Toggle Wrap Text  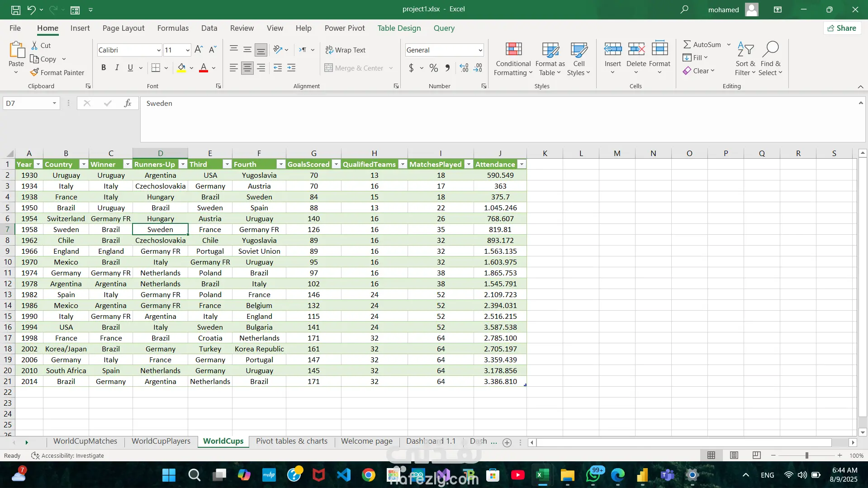point(346,50)
